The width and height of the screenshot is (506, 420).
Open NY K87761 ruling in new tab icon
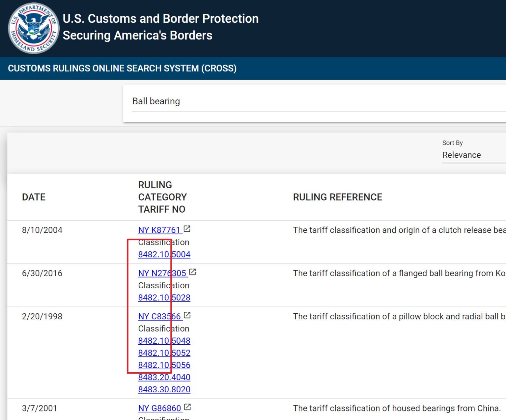pyautogui.click(x=187, y=228)
